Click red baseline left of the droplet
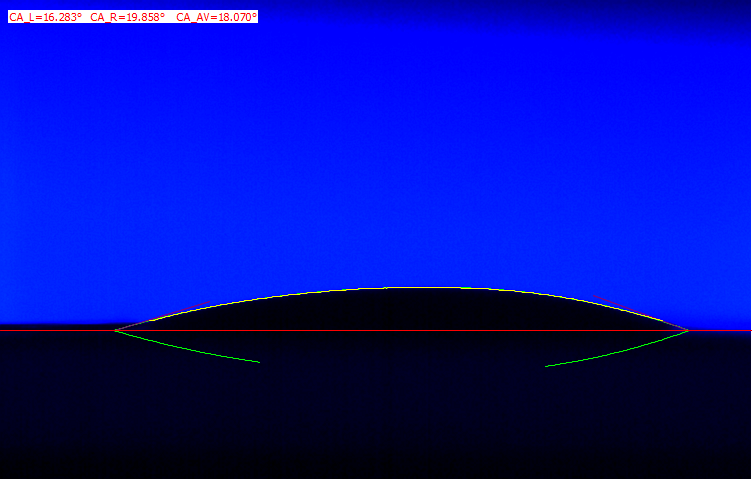Image resolution: width=752 pixels, height=480 pixels. (55, 330)
